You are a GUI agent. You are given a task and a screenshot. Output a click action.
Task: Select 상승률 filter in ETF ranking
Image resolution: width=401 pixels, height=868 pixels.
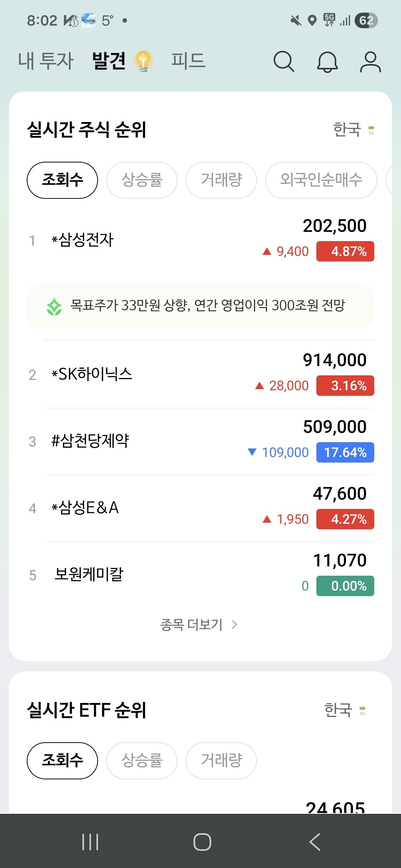142,761
